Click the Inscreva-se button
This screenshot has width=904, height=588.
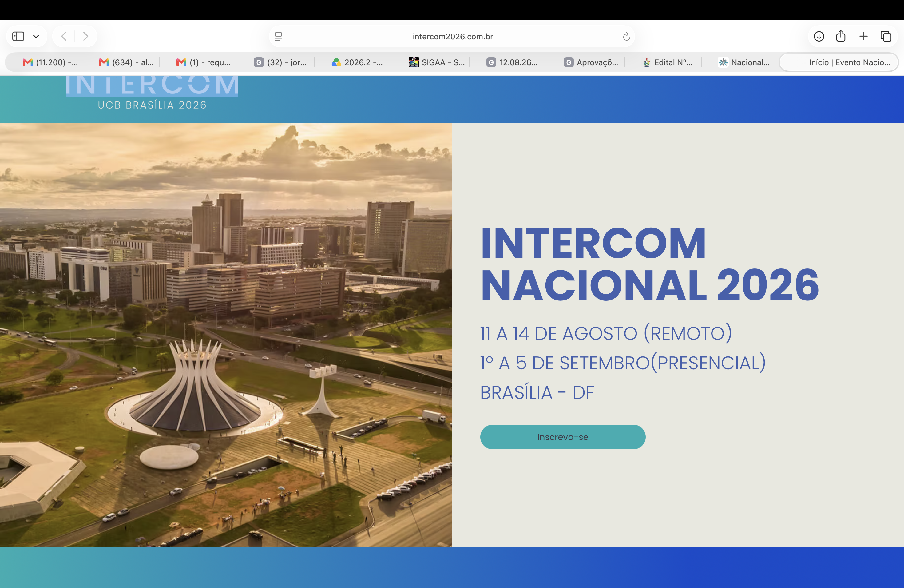pyautogui.click(x=562, y=437)
